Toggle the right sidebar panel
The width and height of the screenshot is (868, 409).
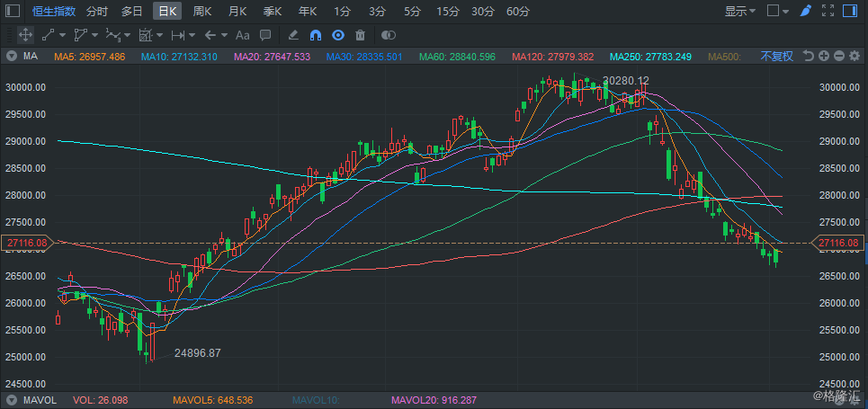click(848, 11)
